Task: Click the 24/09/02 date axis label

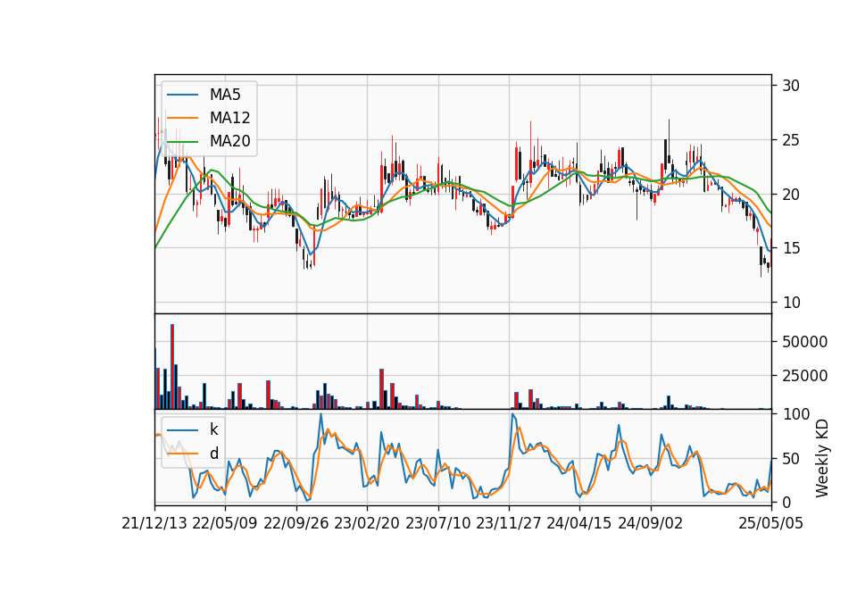Action: pyautogui.click(x=651, y=523)
